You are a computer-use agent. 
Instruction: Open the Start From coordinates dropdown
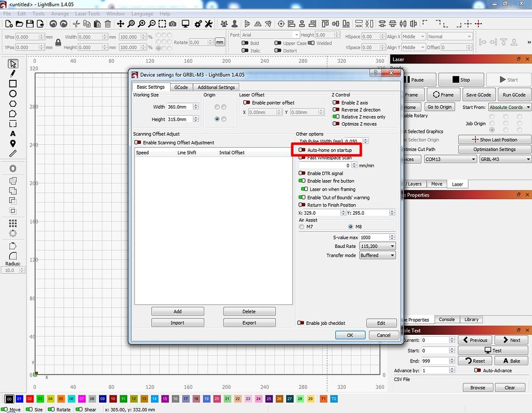[509, 107]
